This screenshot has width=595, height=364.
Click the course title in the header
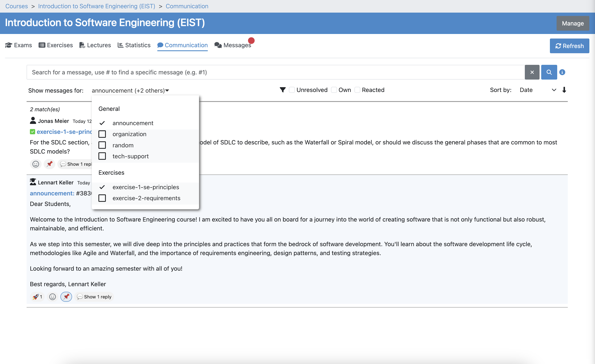click(x=105, y=22)
